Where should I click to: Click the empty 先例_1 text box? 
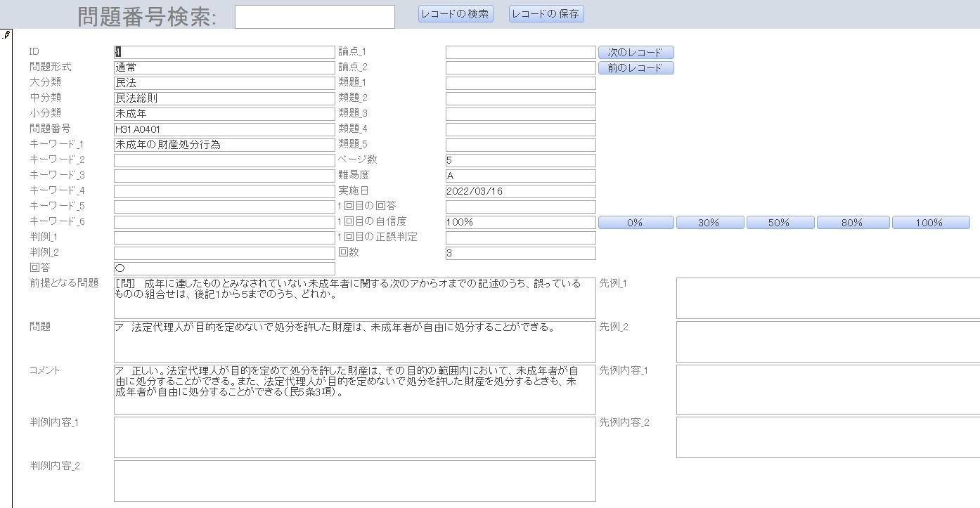[x=827, y=298]
